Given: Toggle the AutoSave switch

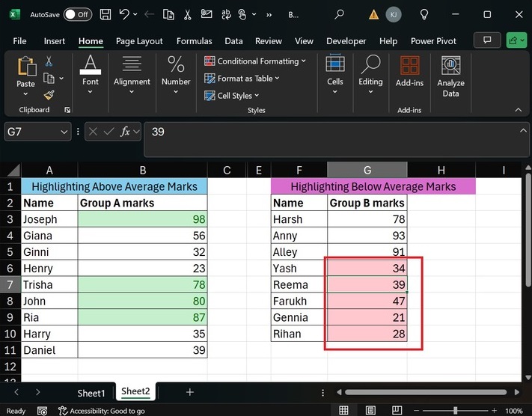Looking at the screenshot, I should [78, 15].
